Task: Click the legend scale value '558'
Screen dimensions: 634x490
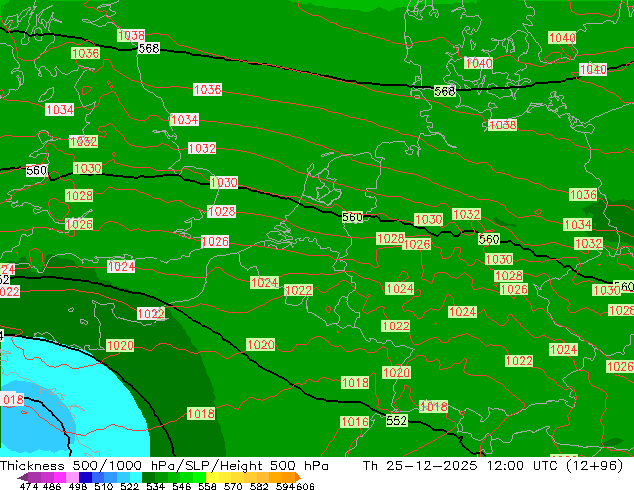Action: tap(207, 486)
